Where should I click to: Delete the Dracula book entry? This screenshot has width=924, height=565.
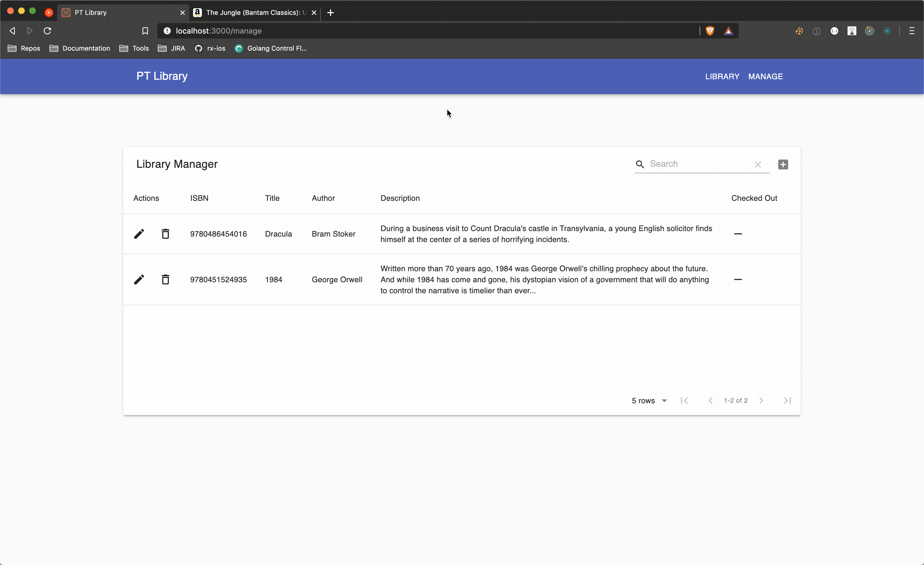point(165,234)
